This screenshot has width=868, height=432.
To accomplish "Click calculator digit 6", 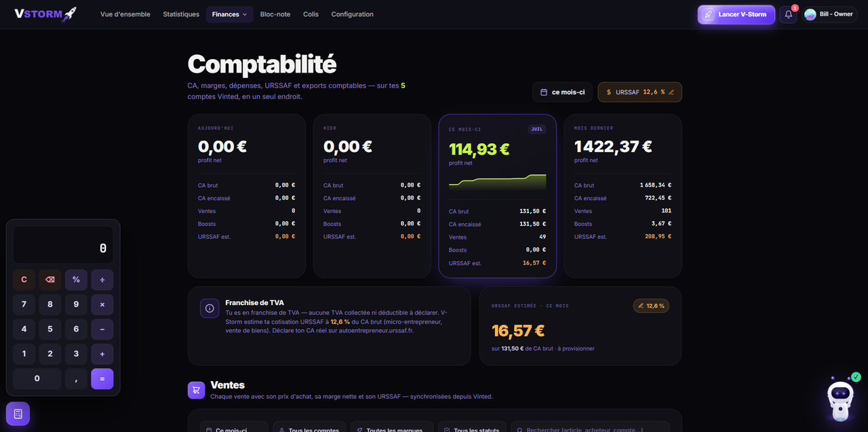I will pyautogui.click(x=76, y=329).
